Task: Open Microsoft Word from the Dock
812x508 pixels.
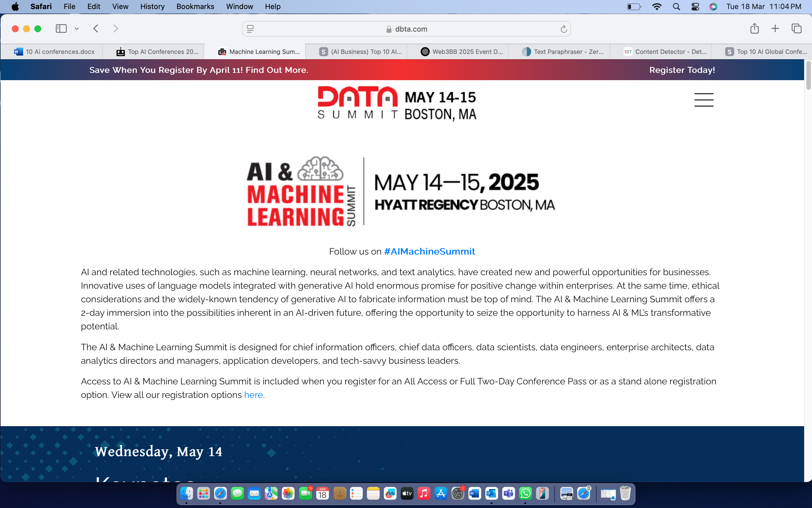Action: point(475,494)
